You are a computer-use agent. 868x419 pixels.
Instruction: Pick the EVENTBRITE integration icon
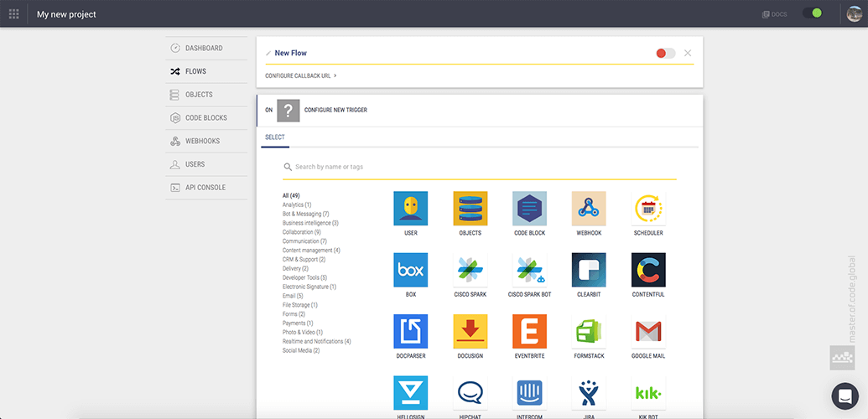coord(530,331)
